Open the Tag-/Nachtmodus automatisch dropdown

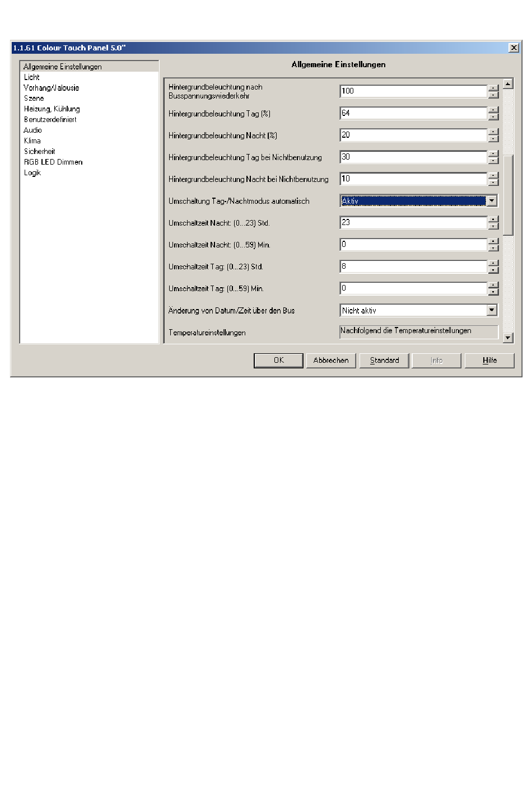pos(492,201)
